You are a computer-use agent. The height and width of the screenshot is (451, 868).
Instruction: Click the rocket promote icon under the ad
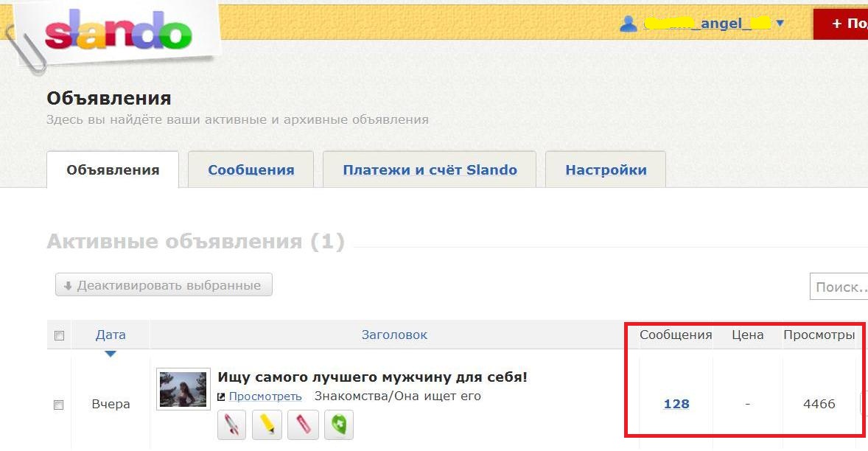pyautogui.click(x=231, y=424)
